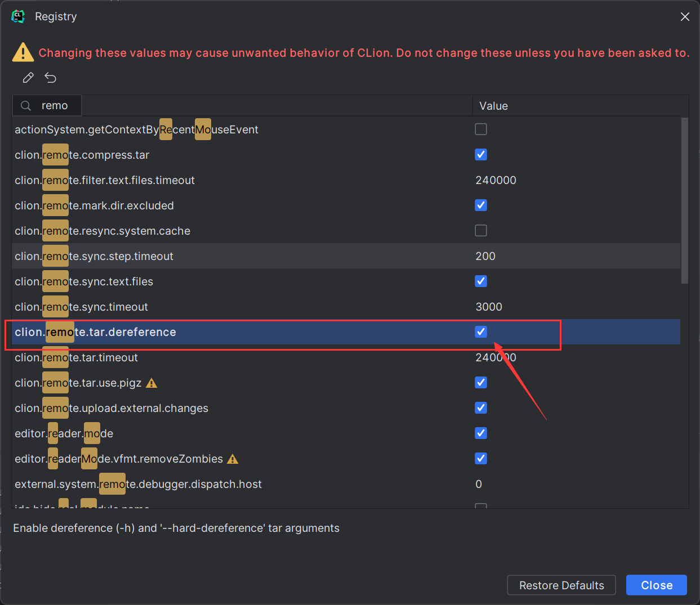700x605 pixels.
Task: Click the red warning message text
Action: click(364, 53)
